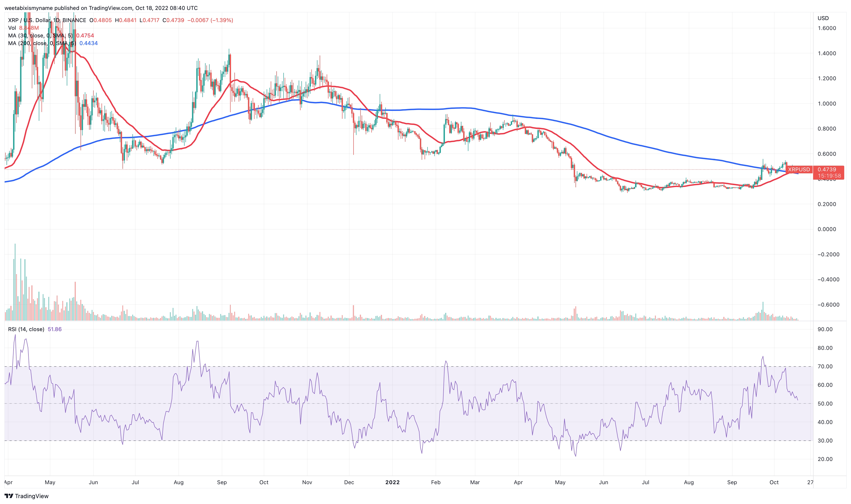
Task: Click the 90.00 RSI axis label
Action: point(825,329)
